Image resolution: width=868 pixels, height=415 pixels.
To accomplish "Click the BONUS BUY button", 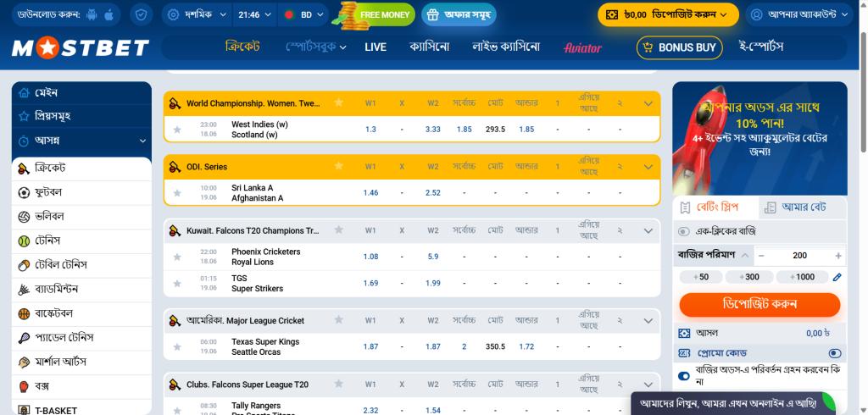I will [x=679, y=47].
